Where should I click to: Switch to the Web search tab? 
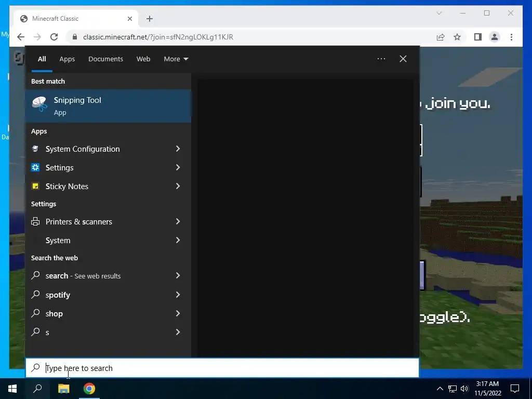click(143, 59)
